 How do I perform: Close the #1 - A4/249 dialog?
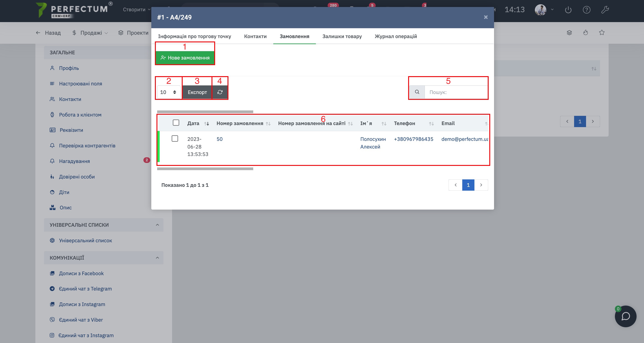486,17
